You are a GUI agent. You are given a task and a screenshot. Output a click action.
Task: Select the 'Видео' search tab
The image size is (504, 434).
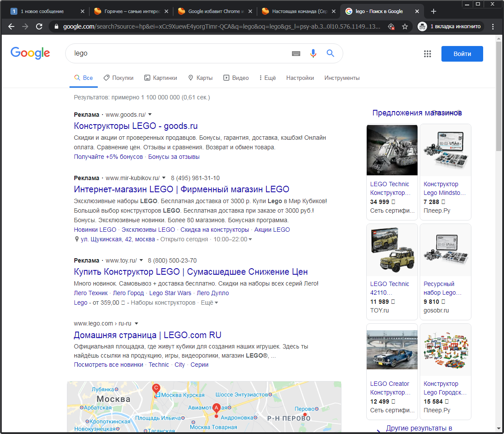[x=236, y=78]
